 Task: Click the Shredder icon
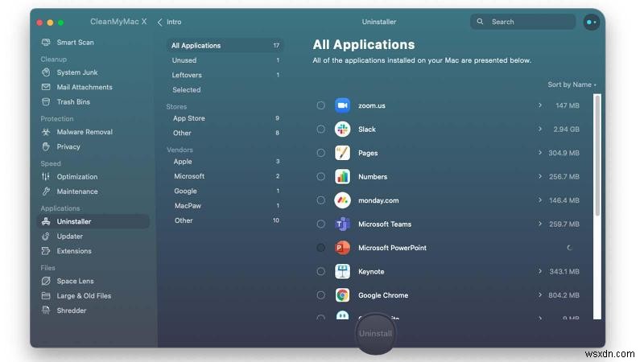click(x=46, y=311)
